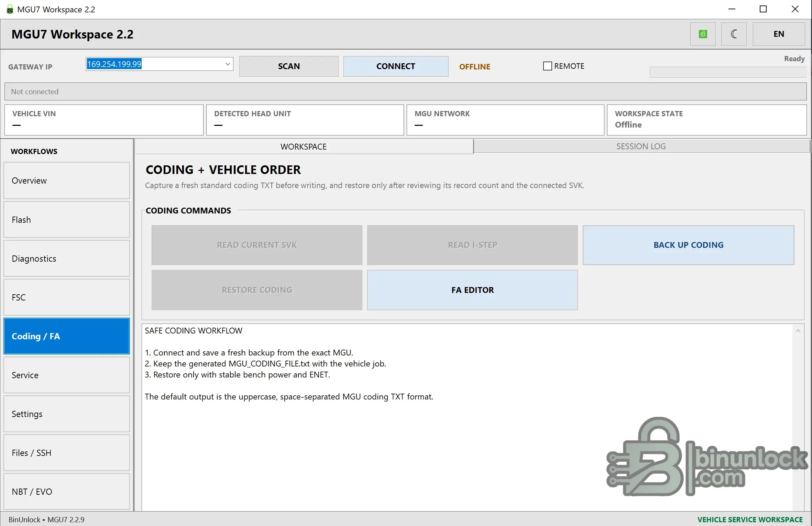Open the Diagnostics workflow

coord(67,259)
